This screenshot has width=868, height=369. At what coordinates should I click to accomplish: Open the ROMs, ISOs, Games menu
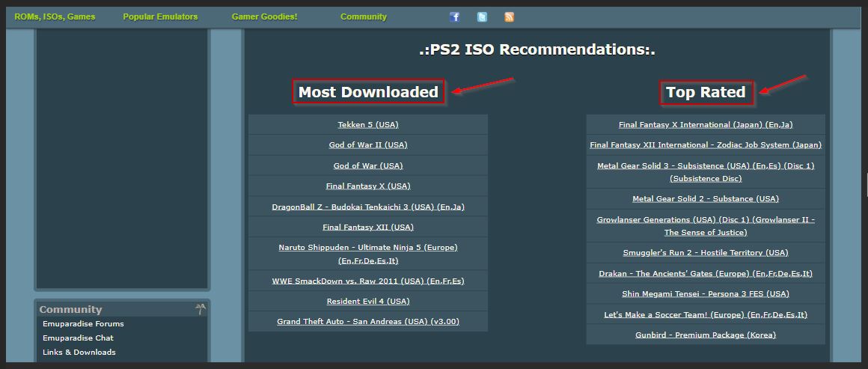pyautogui.click(x=55, y=16)
